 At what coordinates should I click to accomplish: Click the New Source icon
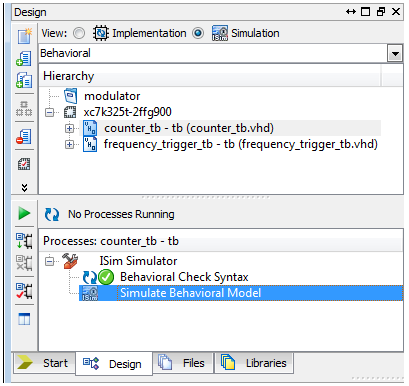pos(24,36)
